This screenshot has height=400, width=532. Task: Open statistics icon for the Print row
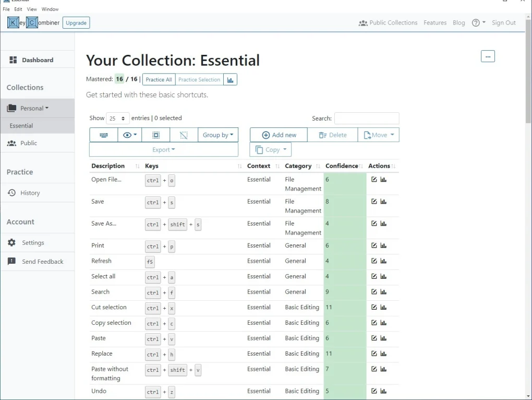click(x=383, y=245)
